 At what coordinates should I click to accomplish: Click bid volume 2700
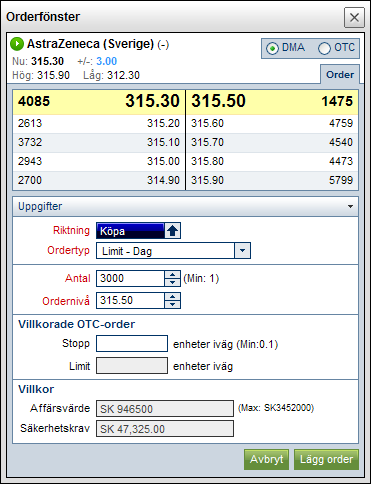point(30,180)
